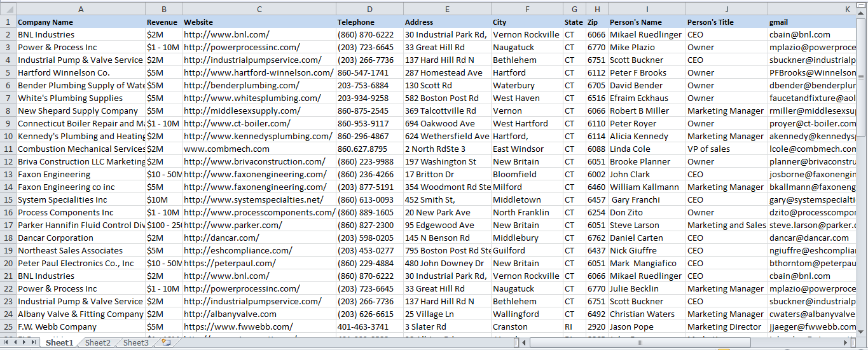Click the horizontal scrollbar left arrow

[x=525, y=342]
